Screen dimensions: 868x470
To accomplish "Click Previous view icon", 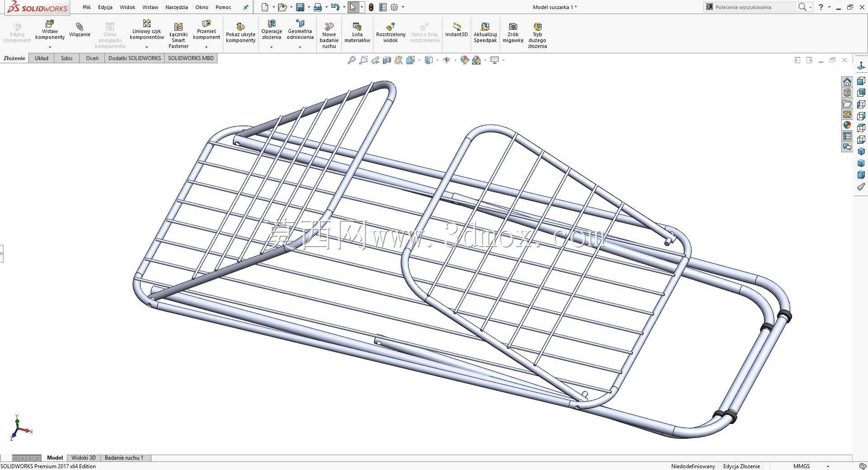I will [x=375, y=60].
